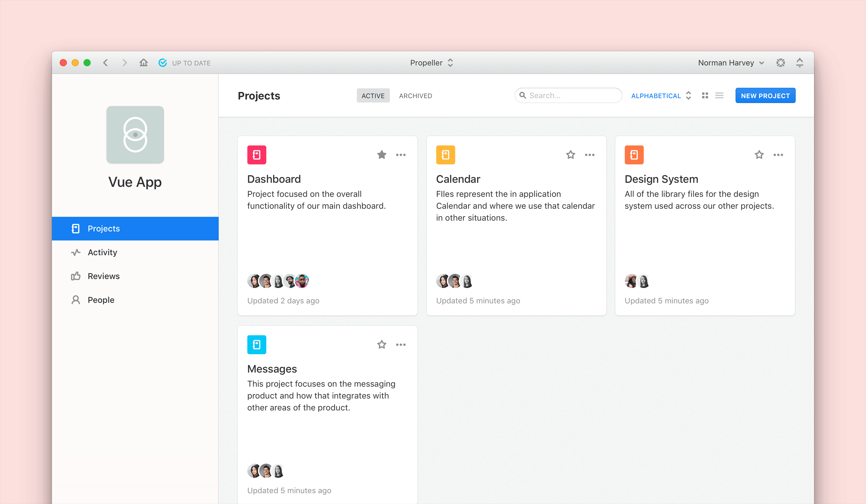866x504 pixels.
Task: Open the Propeller organization switcher
Action: pos(432,63)
